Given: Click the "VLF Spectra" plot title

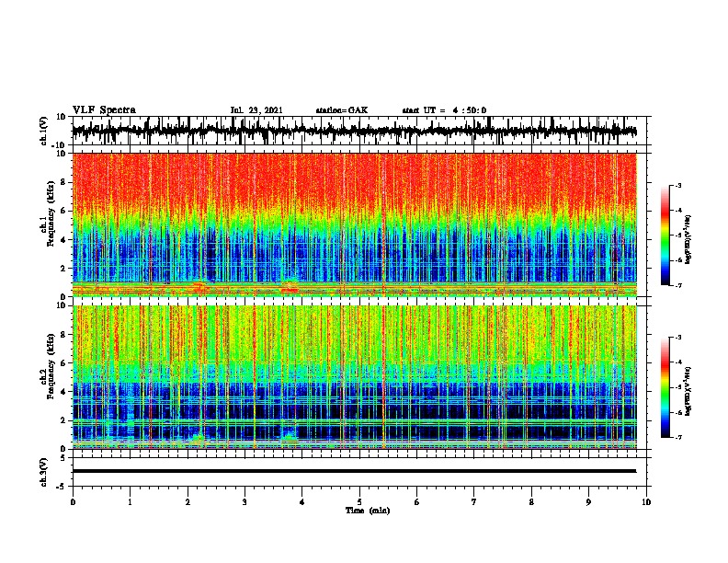Looking at the screenshot, I should 104,110.
